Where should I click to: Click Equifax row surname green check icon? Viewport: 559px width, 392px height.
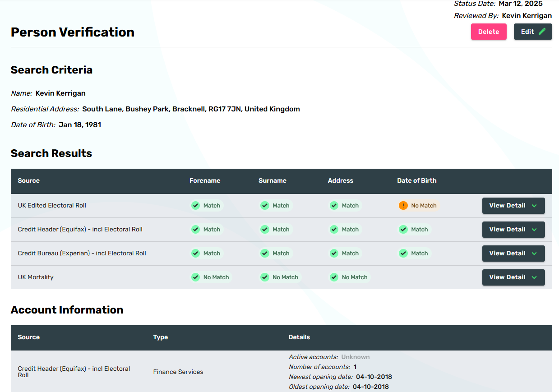pyautogui.click(x=264, y=230)
